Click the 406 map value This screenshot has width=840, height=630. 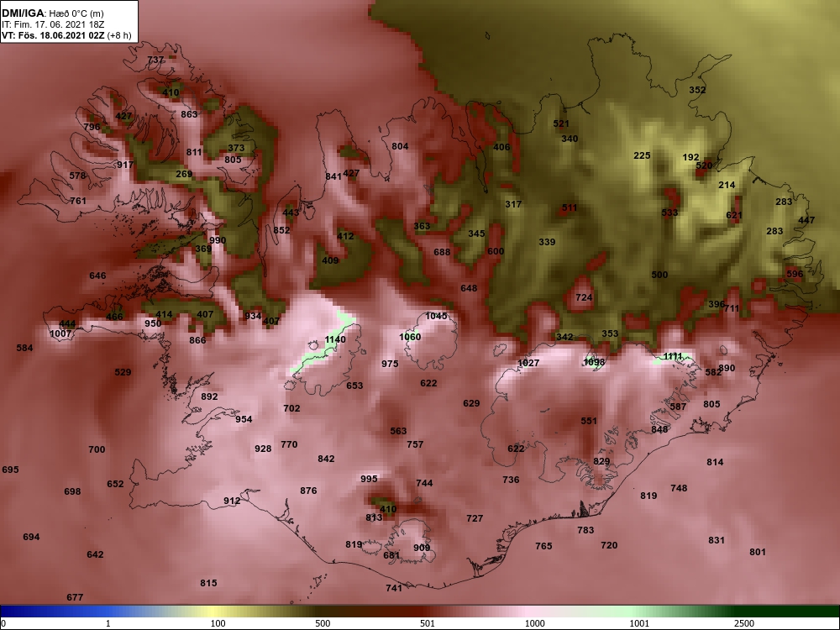point(501,147)
